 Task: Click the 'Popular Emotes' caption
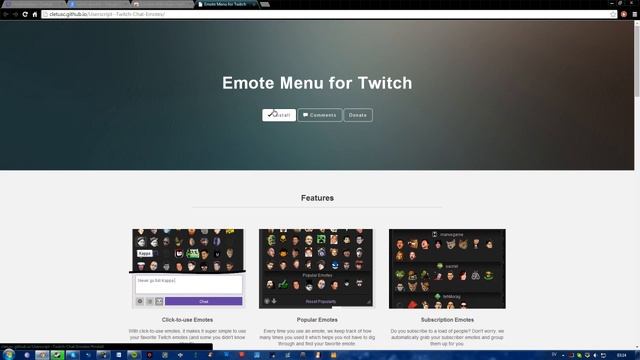point(317,320)
